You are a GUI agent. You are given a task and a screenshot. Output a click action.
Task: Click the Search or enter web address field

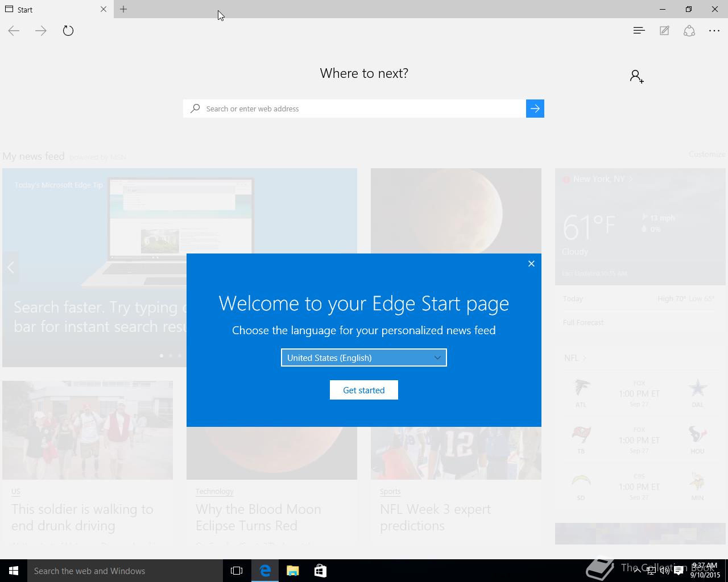(355, 109)
